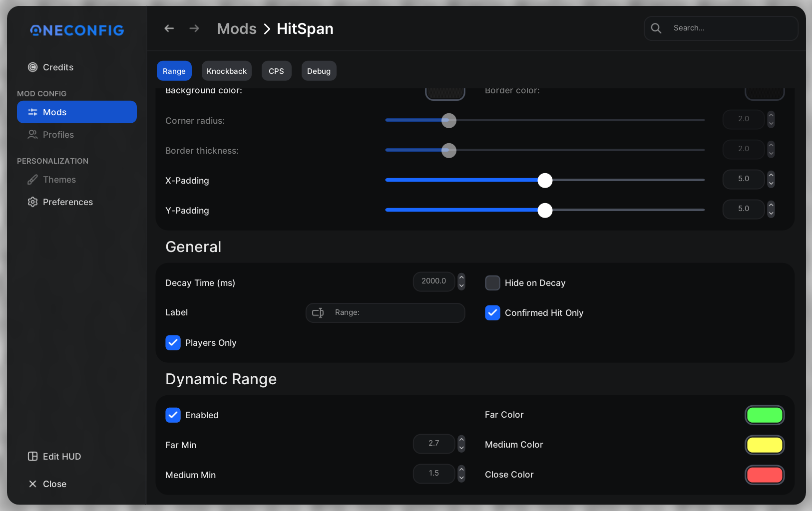Switch to the Range tab
This screenshot has width=812, height=511.
[x=174, y=71]
